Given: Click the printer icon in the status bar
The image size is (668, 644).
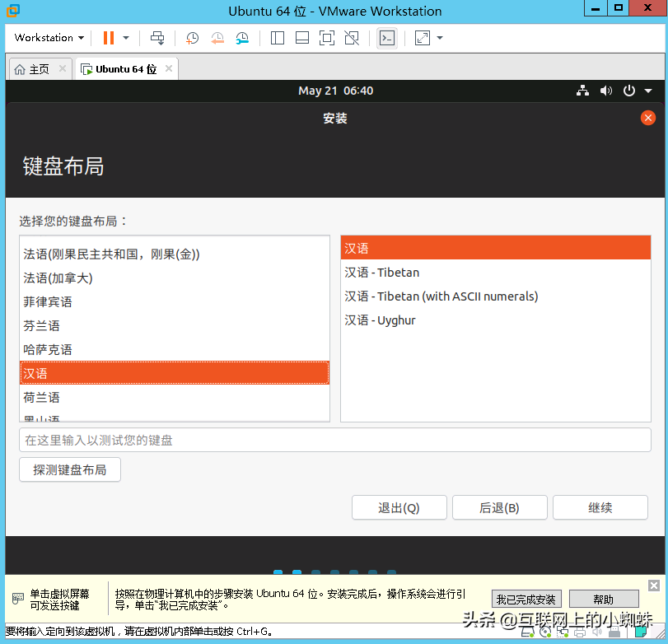Looking at the screenshot, I should click(x=579, y=634).
